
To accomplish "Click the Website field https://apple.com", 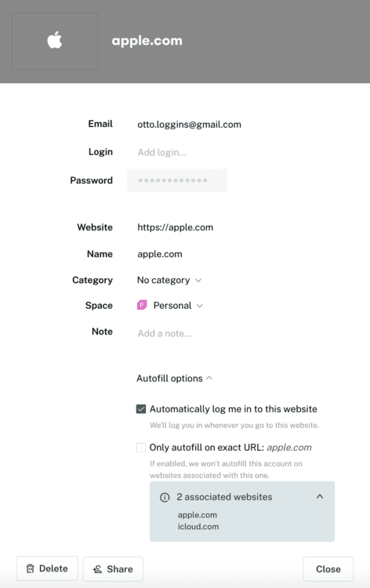I will pyautogui.click(x=175, y=227).
